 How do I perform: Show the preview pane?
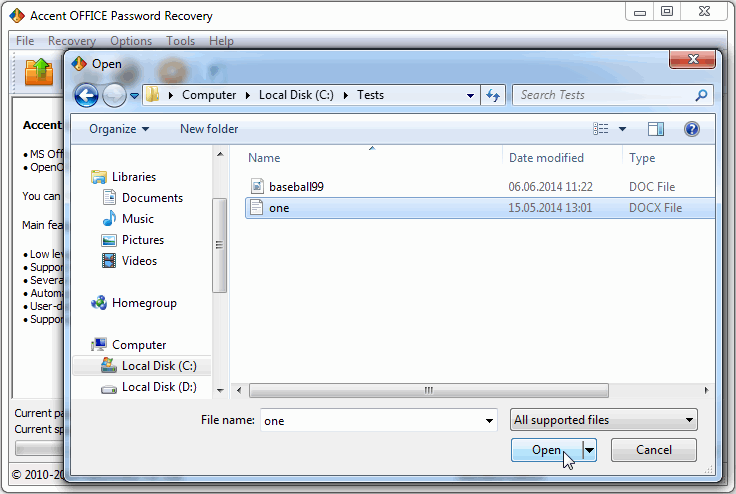(656, 129)
